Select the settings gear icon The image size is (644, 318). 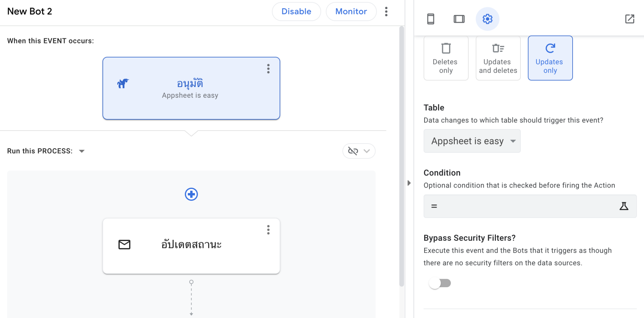tap(487, 19)
